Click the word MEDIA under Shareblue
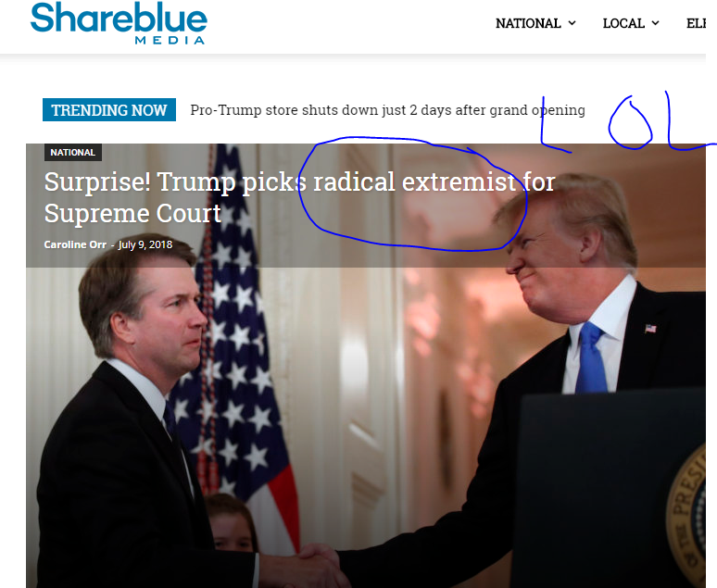The height and width of the screenshot is (588, 717). [x=170, y=40]
